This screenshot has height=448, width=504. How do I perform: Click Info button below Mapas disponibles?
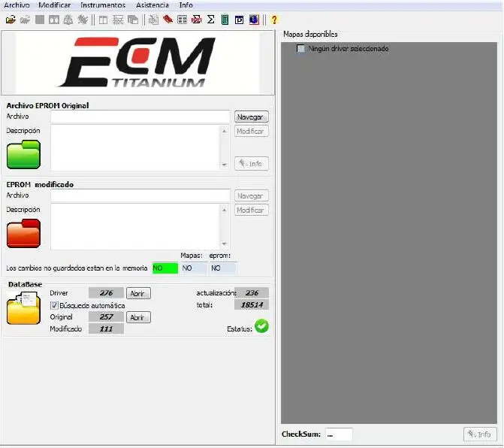[x=480, y=434]
